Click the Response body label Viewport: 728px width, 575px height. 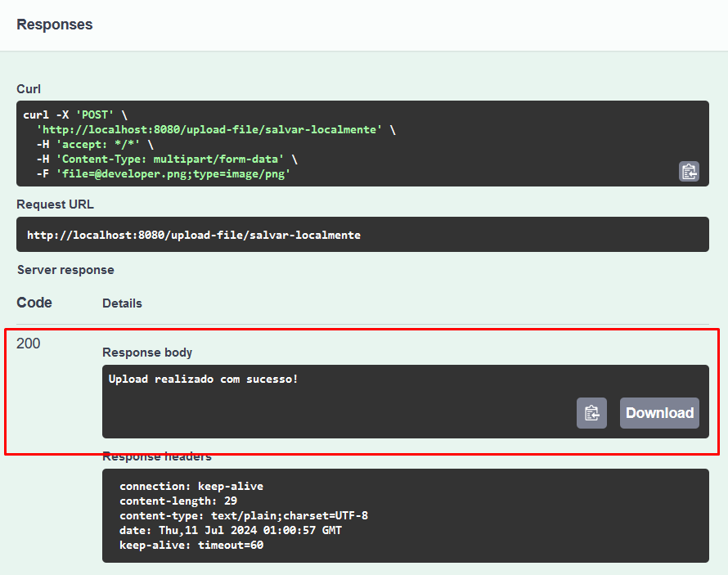[147, 353]
